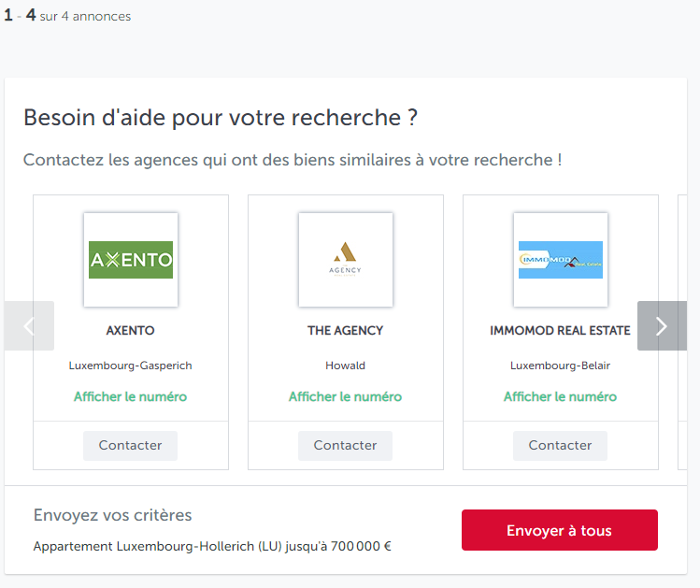The height and width of the screenshot is (588, 700).
Task: Select Luxembourg-Belair location text
Action: [560, 366]
